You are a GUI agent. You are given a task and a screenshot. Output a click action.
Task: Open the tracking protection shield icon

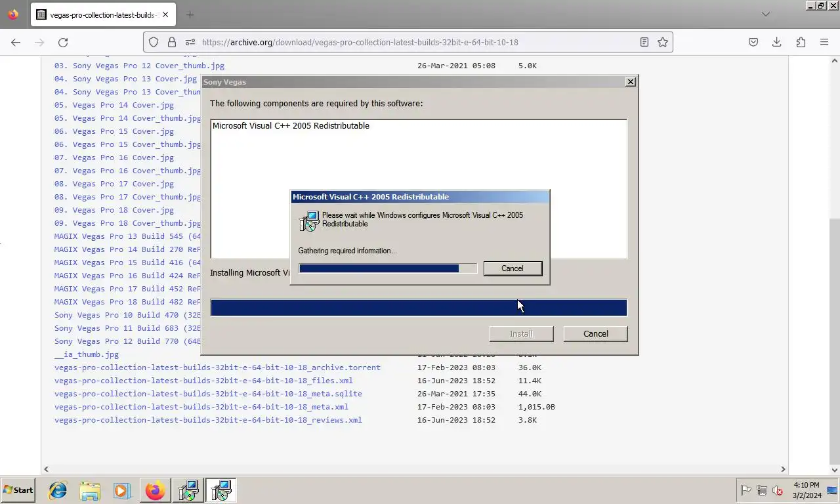click(x=154, y=42)
